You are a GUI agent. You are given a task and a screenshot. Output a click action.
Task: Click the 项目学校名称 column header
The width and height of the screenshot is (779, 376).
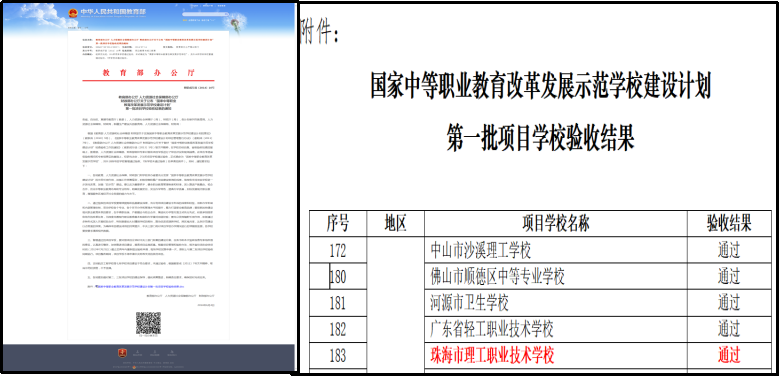(x=555, y=223)
